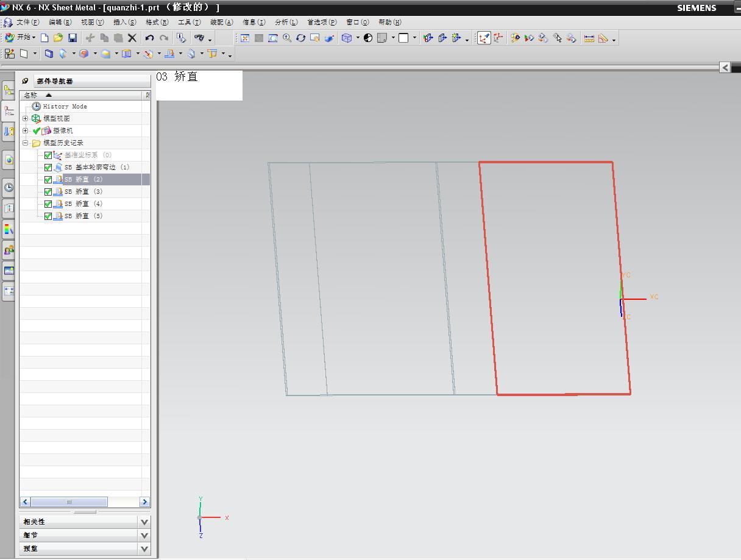This screenshot has width=741, height=560.
Task: Click the Fit view icon
Action: [x=245, y=38]
